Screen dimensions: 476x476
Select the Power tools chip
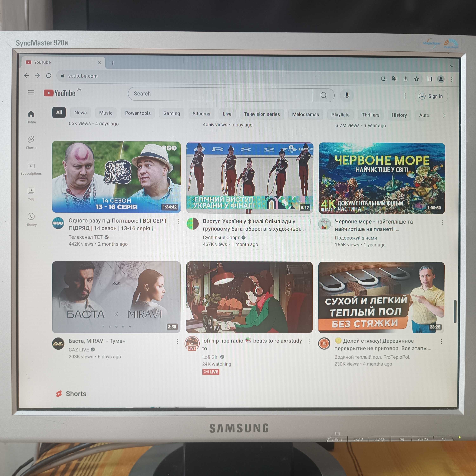click(138, 113)
